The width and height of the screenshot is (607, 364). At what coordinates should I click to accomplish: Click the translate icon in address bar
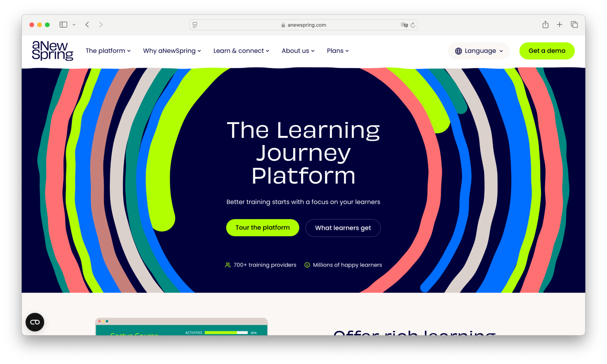tap(404, 25)
